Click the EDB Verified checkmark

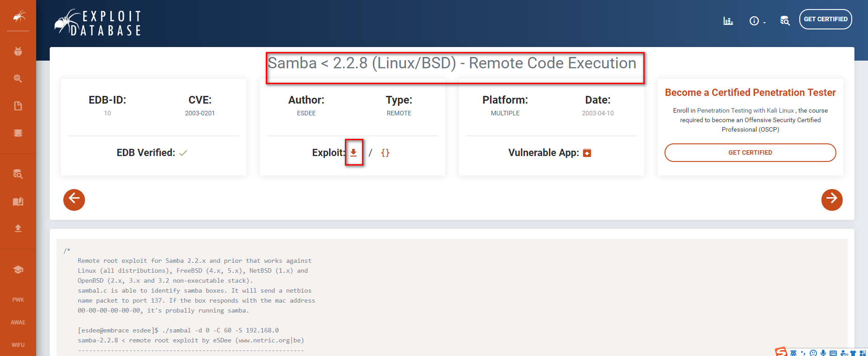click(183, 153)
